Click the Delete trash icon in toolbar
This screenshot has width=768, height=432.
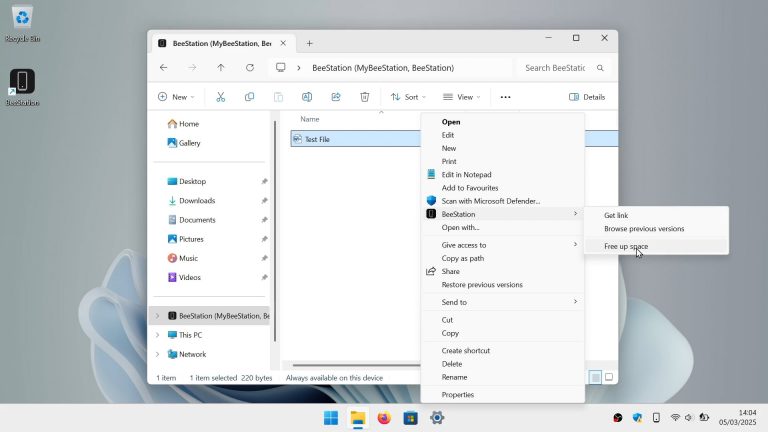(x=365, y=97)
